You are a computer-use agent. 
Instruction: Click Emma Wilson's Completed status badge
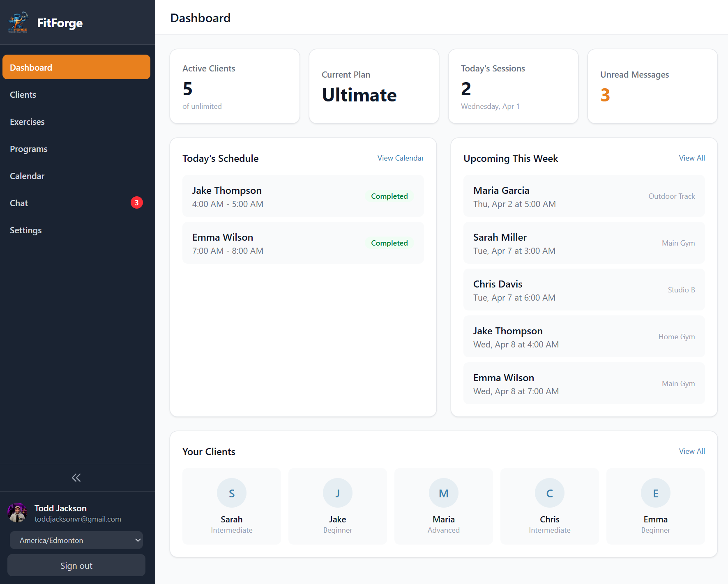tap(389, 243)
